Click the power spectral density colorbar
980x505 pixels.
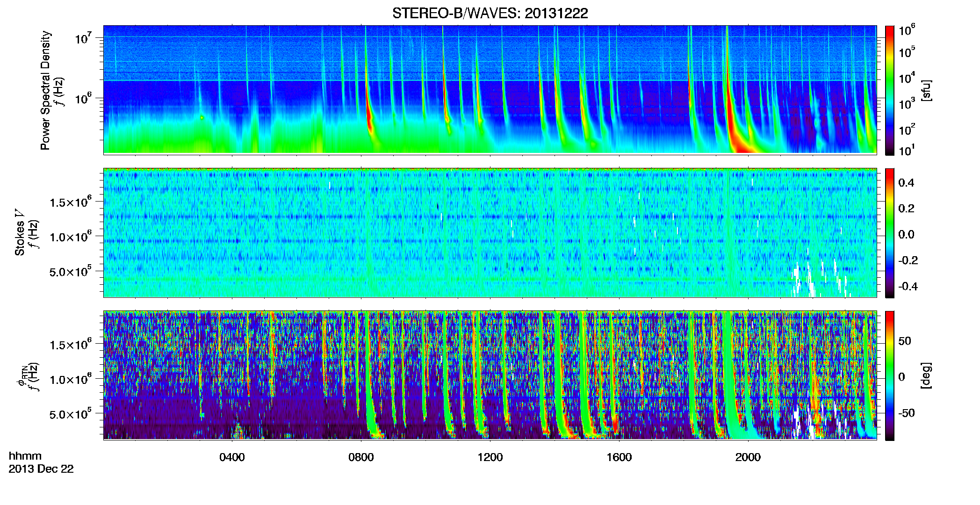(x=890, y=90)
